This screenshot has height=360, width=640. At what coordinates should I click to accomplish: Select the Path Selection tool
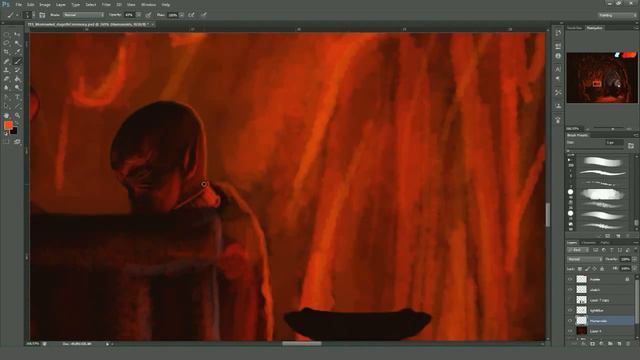(7, 106)
